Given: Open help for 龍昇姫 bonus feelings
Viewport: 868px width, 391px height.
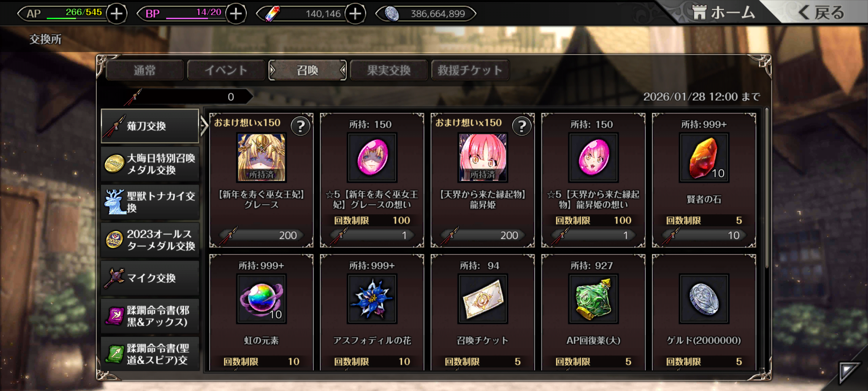Looking at the screenshot, I should [x=522, y=126].
